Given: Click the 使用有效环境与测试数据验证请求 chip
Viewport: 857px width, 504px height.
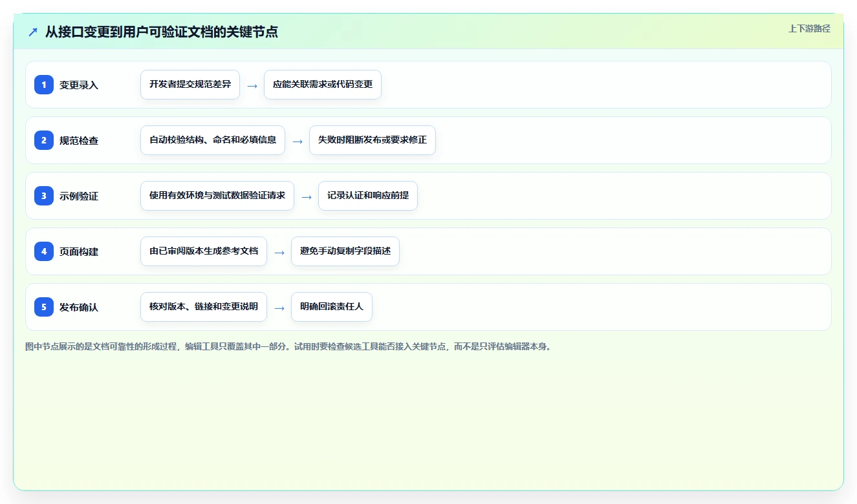Looking at the screenshot, I should point(217,196).
